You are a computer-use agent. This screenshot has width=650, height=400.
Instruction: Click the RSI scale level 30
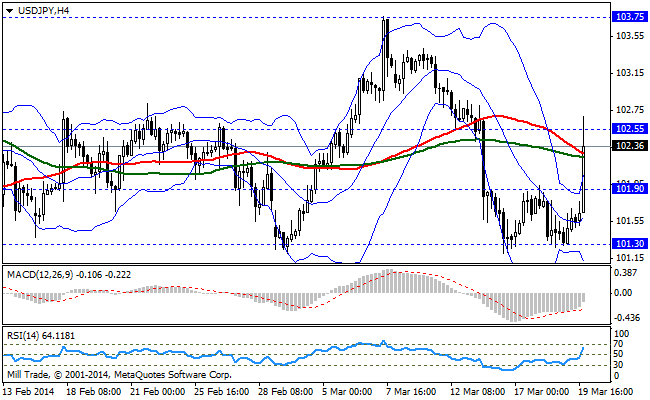coord(618,365)
